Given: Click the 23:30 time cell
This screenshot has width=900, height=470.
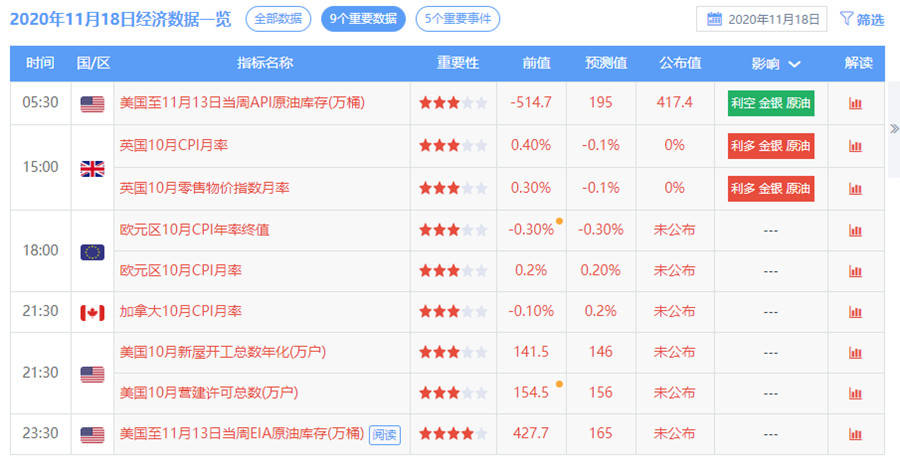Looking at the screenshot, I should pyautogui.click(x=40, y=433).
